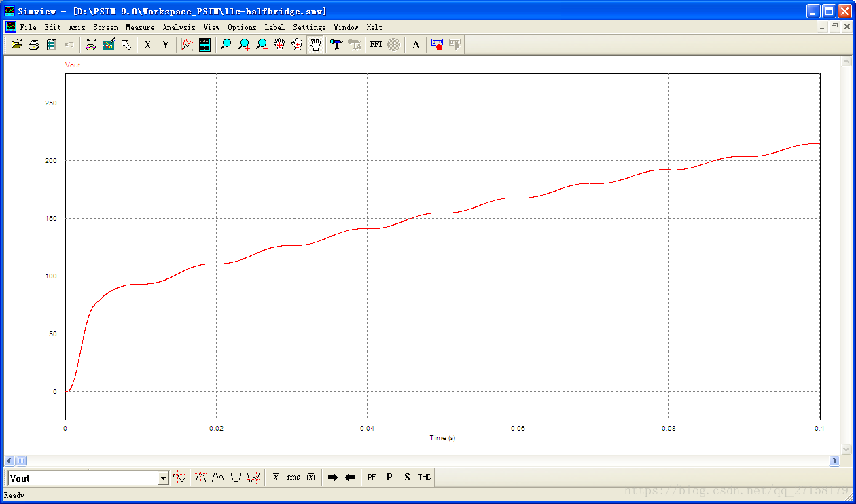Move cursor to previous data point left arrow
Image resolution: width=856 pixels, height=504 pixels.
[350, 478]
